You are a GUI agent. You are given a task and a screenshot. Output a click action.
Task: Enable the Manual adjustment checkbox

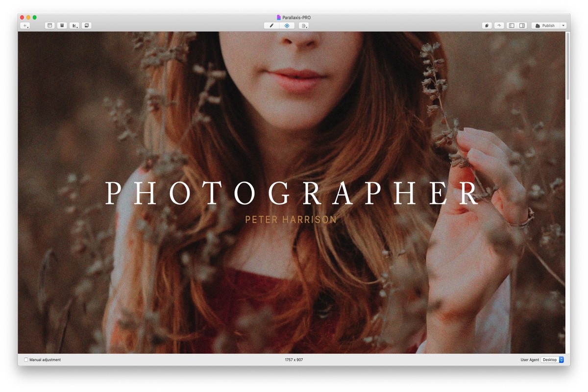(x=26, y=360)
